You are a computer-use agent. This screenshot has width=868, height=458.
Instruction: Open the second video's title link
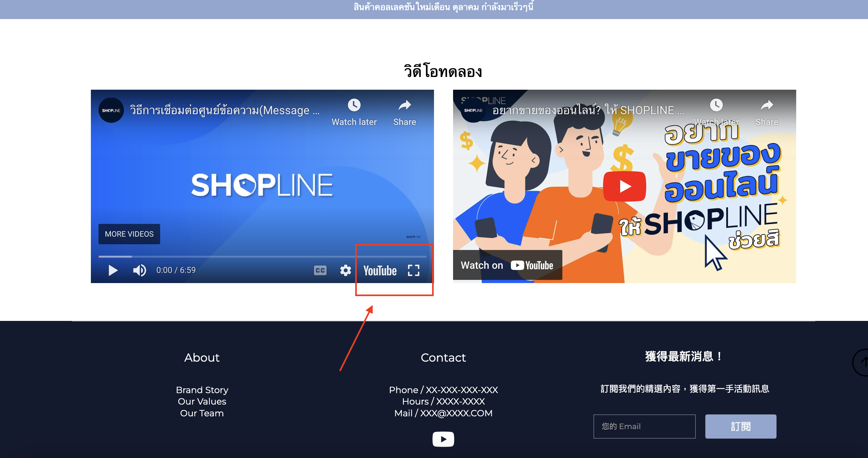[588, 110]
